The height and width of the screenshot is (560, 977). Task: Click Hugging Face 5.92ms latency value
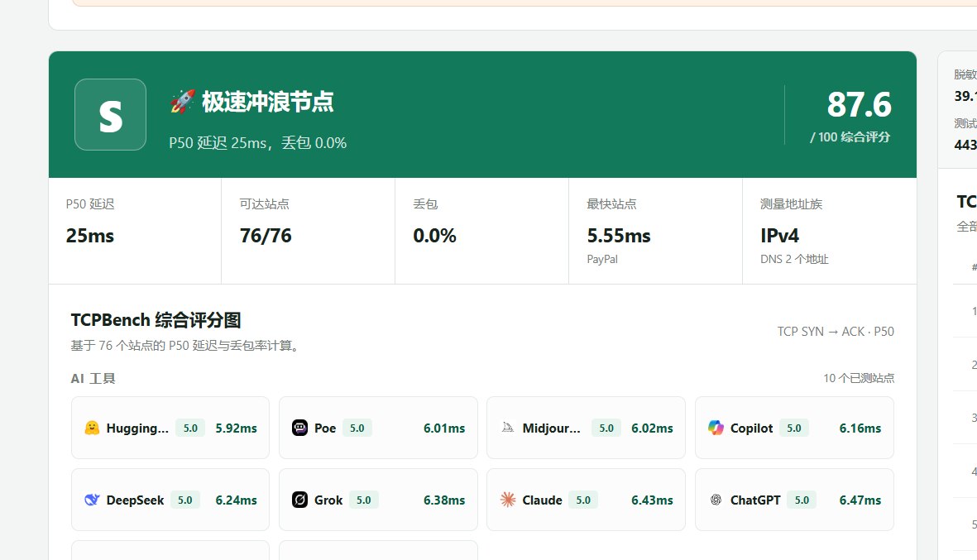[x=236, y=428]
